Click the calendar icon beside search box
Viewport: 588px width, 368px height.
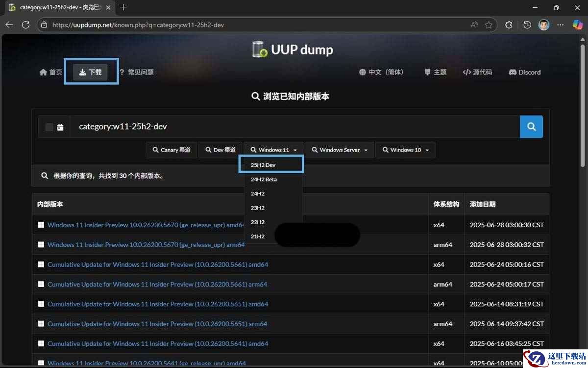(60, 127)
